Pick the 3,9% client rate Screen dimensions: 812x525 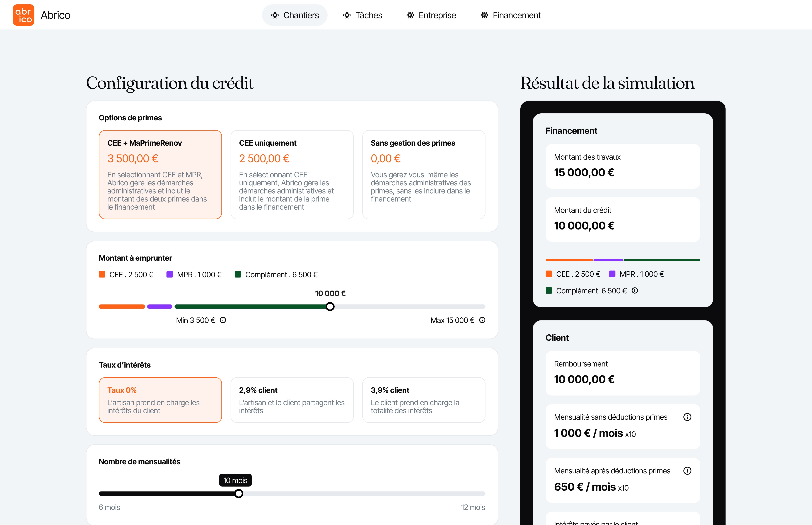423,400
